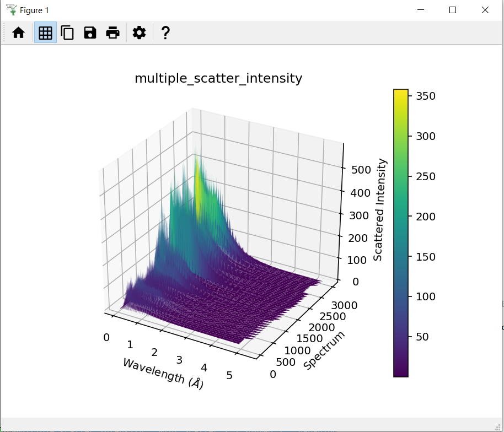
Task: Click the 350 tick on the colorbar
Action: click(x=425, y=96)
